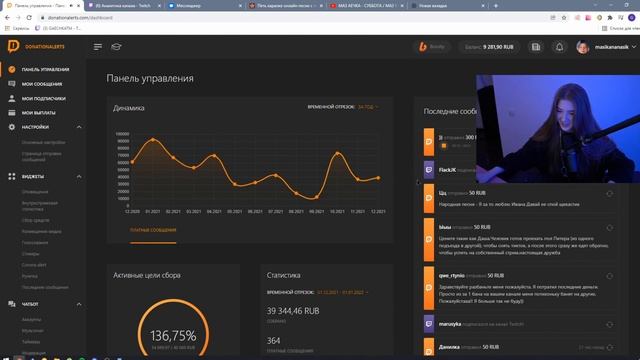Open Сбор средств widget item

coord(35,220)
